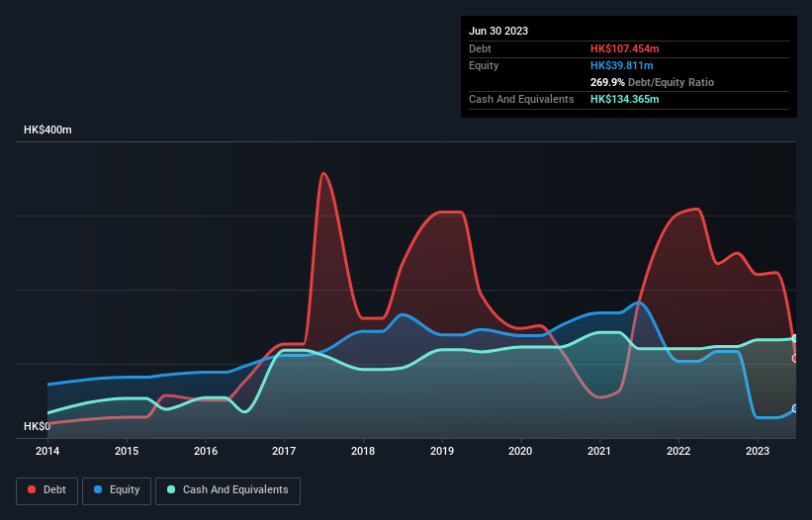Toggle the Debt legend button
The width and height of the screenshot is (812, 520).
tap(47, 490)
